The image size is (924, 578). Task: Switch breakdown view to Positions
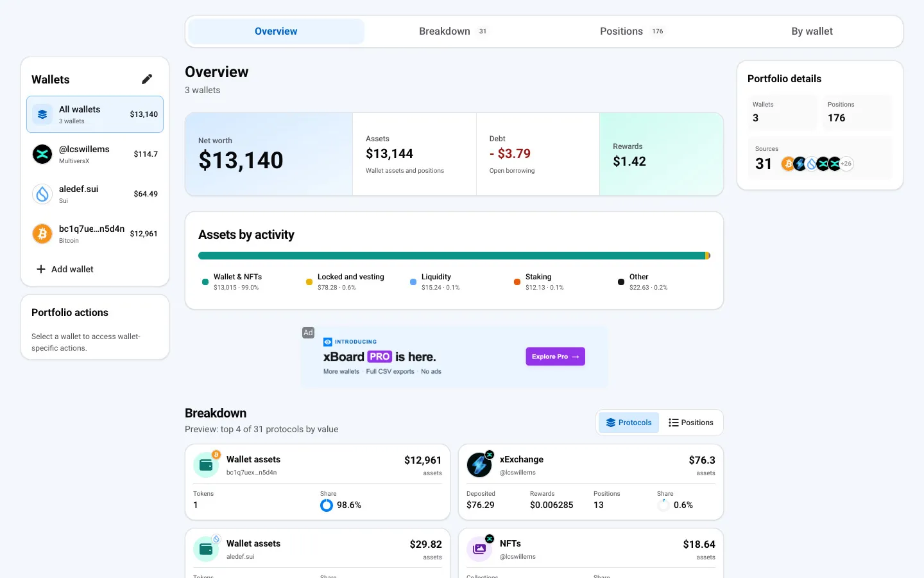pos(691,423)
